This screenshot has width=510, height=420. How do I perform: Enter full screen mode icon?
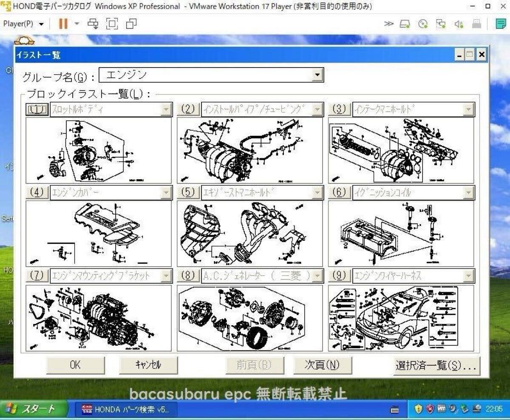click(x=112, y=24)
